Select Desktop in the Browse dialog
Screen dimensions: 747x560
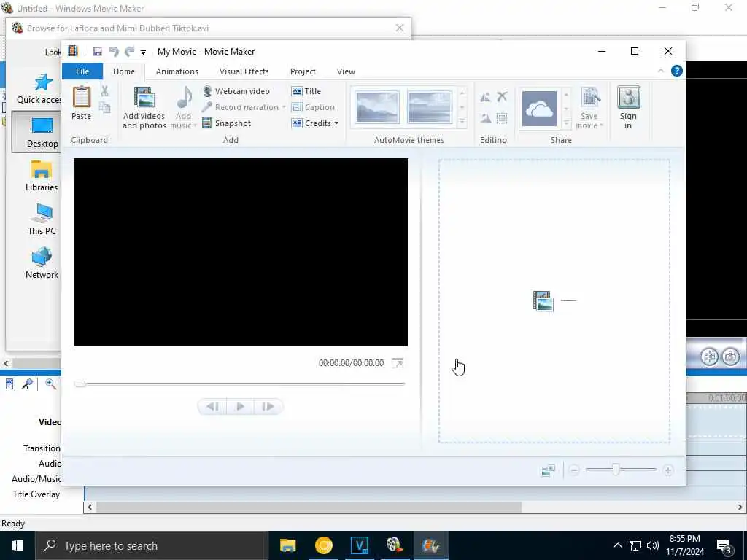pos(38,132)
